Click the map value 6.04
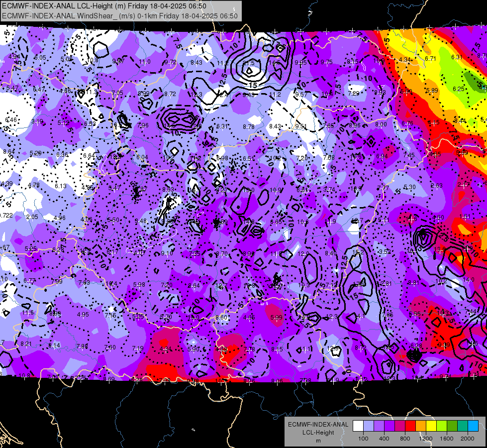 pyautogui.click(x=142, y=157)
